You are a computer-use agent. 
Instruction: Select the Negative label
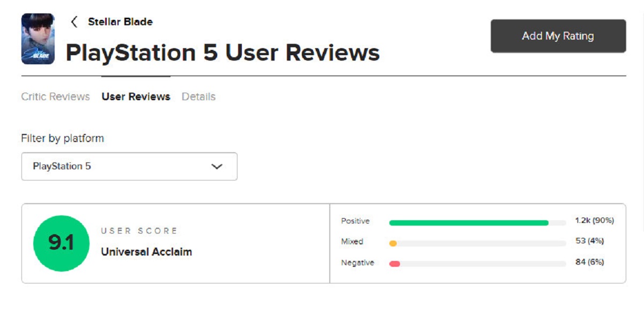point(358,263)
